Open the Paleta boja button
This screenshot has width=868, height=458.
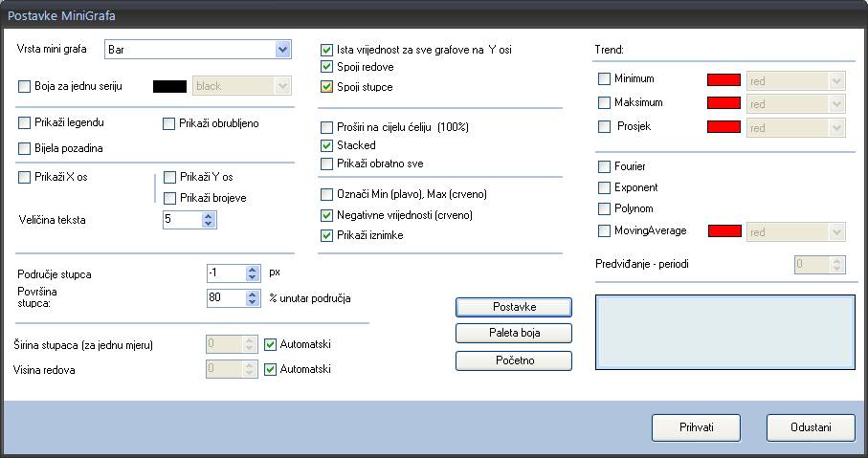[514, 333]
